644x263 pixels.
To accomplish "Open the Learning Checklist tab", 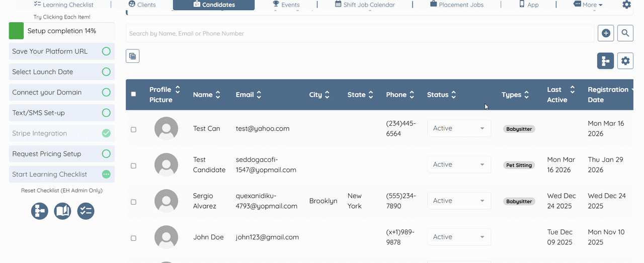I will 63,5.
